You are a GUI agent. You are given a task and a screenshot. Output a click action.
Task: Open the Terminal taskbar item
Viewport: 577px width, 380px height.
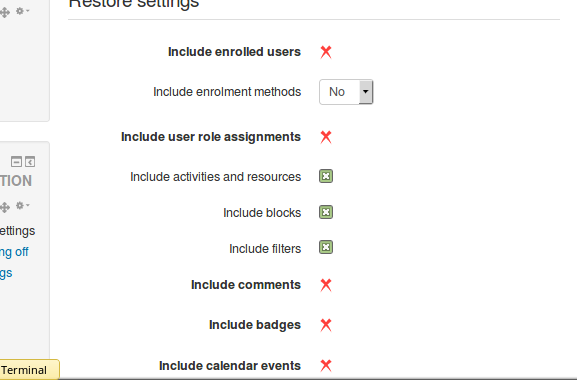(29, 369)
